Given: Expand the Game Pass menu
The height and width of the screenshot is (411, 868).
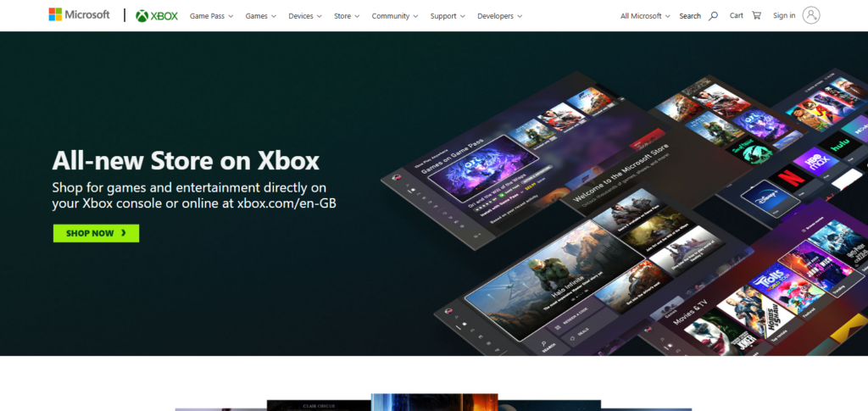Looking at the screenshot, I should (211, 16).
